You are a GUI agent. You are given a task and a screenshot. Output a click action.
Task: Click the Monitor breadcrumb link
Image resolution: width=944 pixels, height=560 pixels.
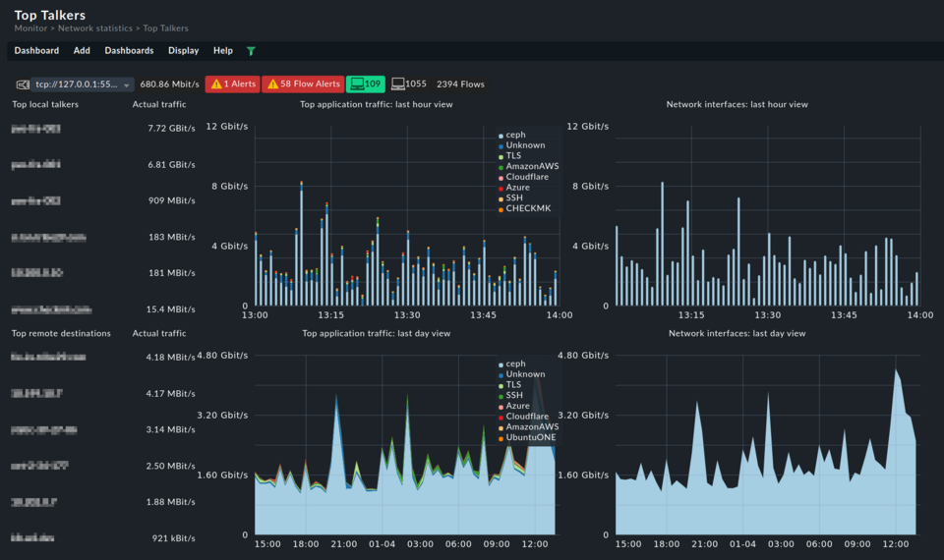[30, 28]
